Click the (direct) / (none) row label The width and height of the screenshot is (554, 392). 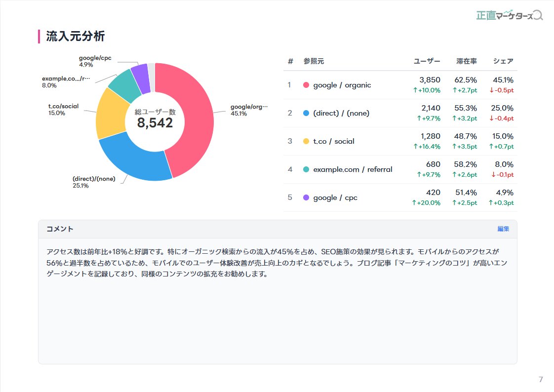[341, 113]
